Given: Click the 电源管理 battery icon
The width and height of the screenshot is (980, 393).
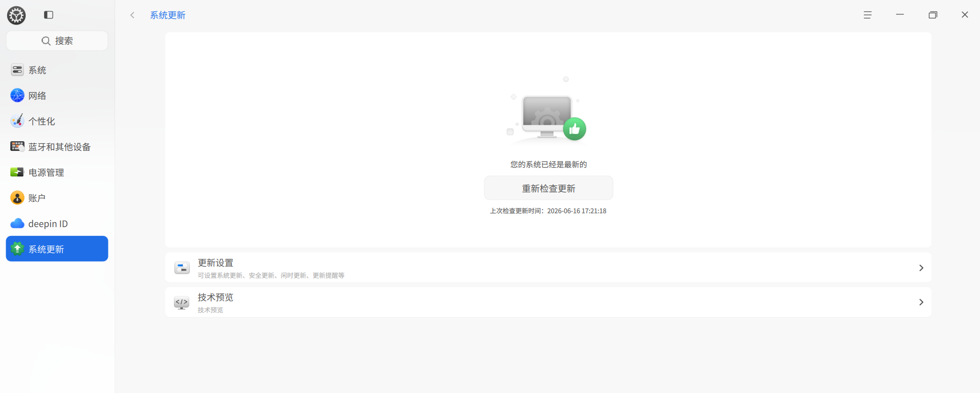Looking at the screenshot, I should pyautogui.click(x=17, y=172).
